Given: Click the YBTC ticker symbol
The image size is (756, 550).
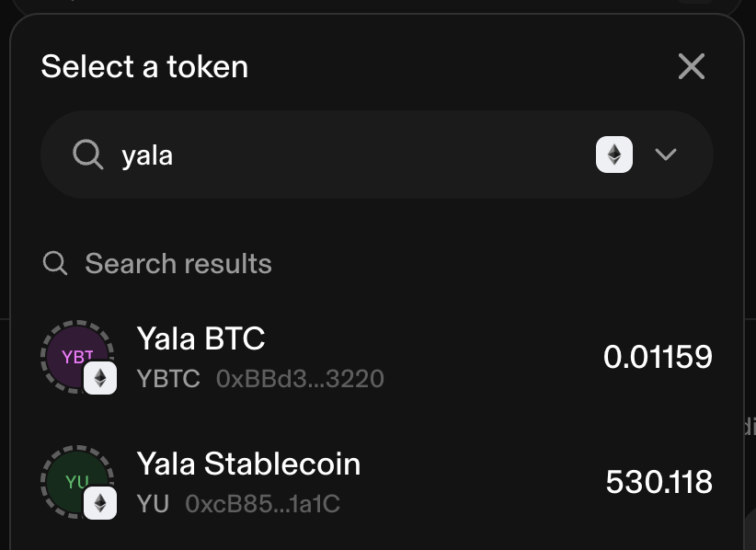Looking at the screenshot, I should click(x=168, y=378).
